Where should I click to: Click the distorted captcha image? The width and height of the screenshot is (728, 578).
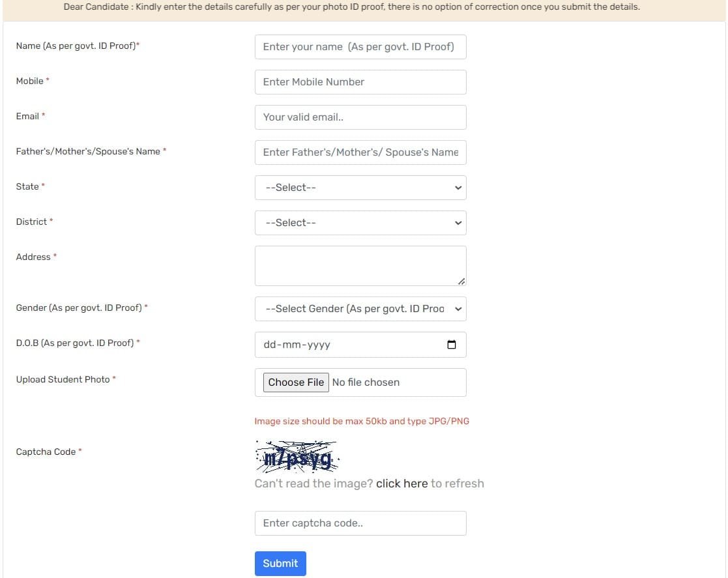tap(297, 456)
